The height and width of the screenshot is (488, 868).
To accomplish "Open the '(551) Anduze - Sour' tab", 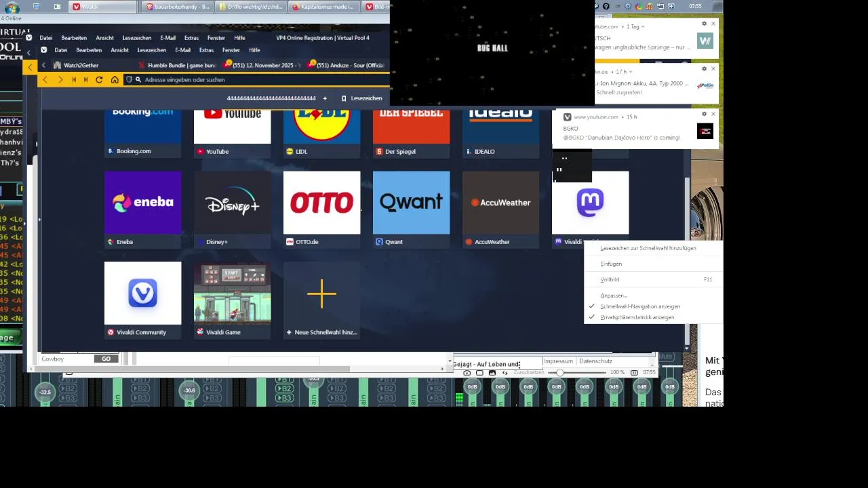I will click(346, 66).
